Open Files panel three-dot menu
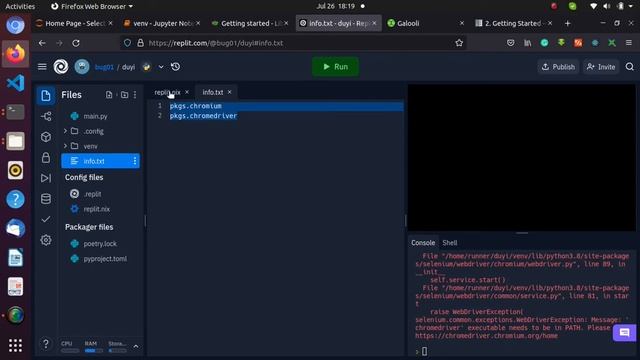The image size is (640, 360). (135, 95)
